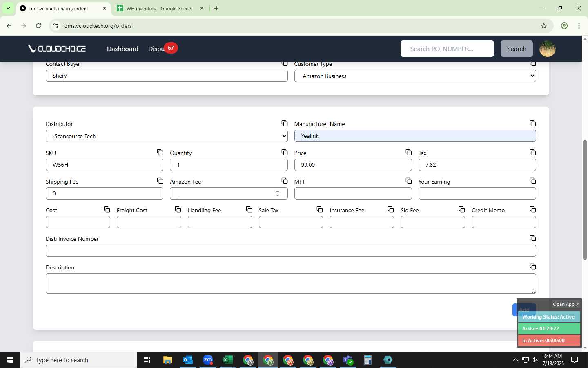Copy the Distributor field value
This screenshot has height=368, width=588.
(x=284, y=123)
